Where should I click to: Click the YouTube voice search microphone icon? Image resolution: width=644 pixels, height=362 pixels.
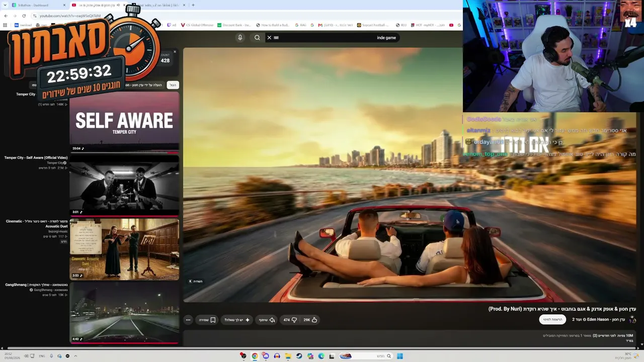[240, 38]
